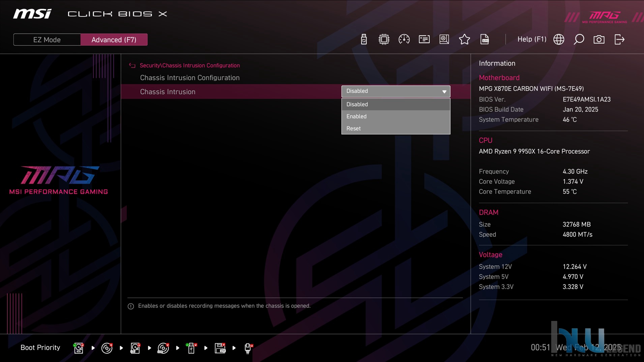Select the Chassis Intrusion setting label
This screenshot has height=362, width=644.
(168, 92)
